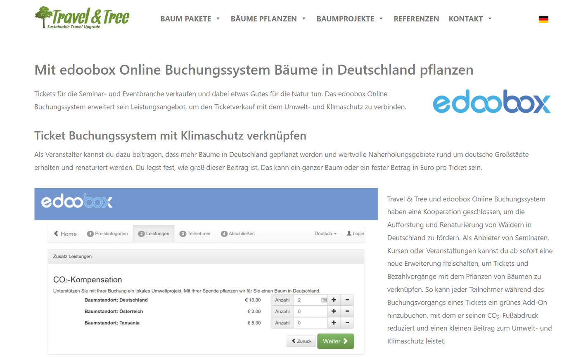Expand the KONTAKT menu arrow

490,19
